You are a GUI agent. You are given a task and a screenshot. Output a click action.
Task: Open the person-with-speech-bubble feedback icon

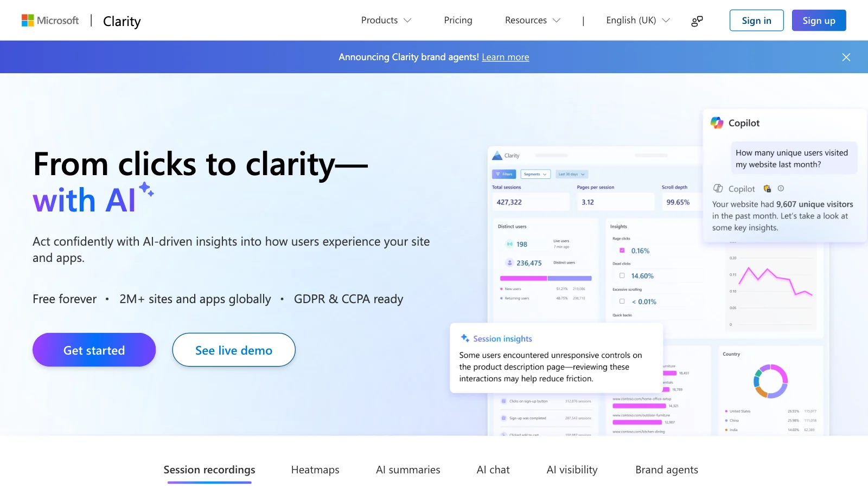pos(697,21)
